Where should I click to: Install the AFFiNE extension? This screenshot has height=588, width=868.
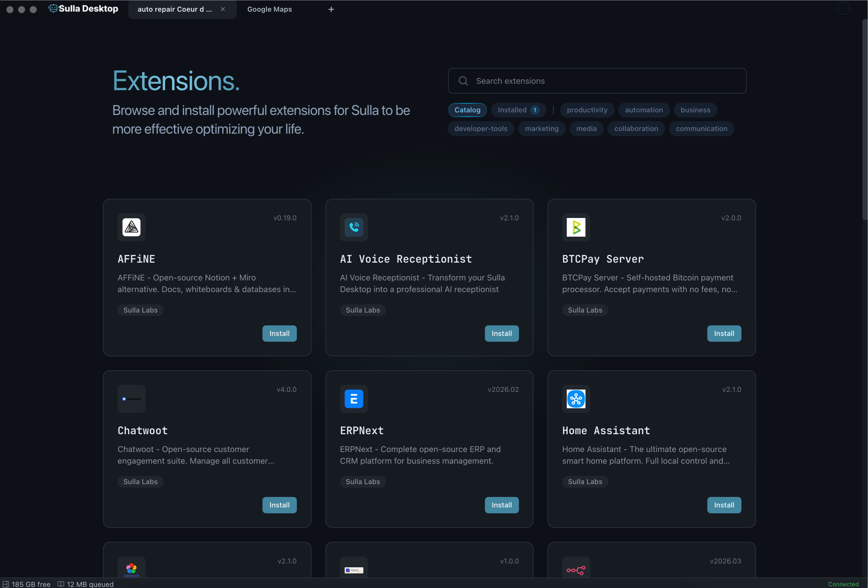[279, 333]
